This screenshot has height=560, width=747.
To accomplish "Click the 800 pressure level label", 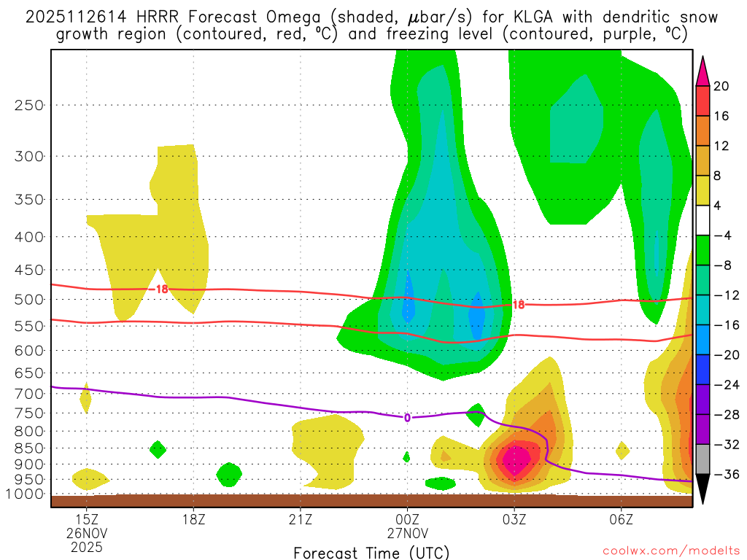I will (29, 432).
